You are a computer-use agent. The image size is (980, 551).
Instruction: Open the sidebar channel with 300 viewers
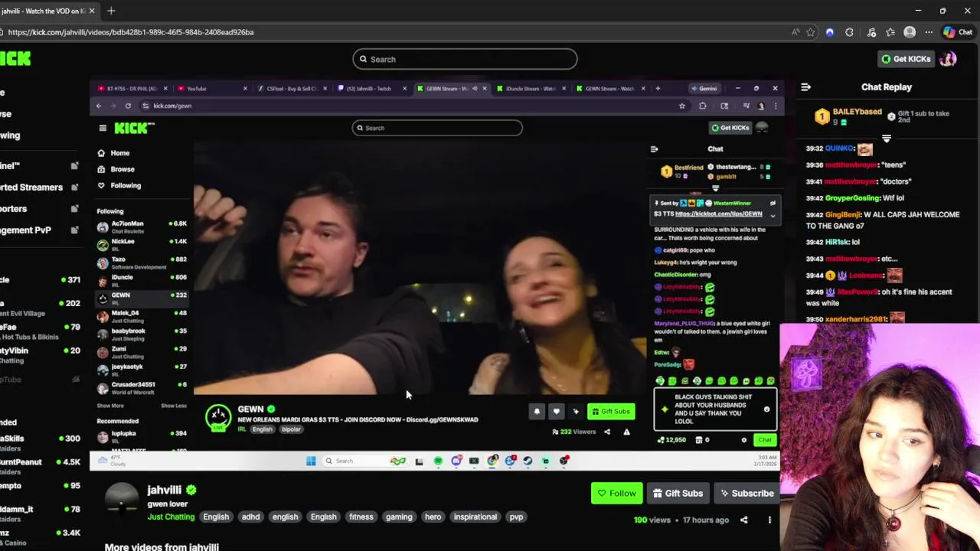pyautogui.click(x=40, y=442)
